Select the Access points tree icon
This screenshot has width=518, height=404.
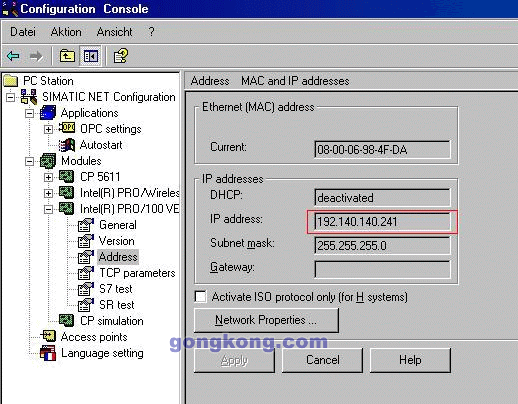[x=49, y=336]
